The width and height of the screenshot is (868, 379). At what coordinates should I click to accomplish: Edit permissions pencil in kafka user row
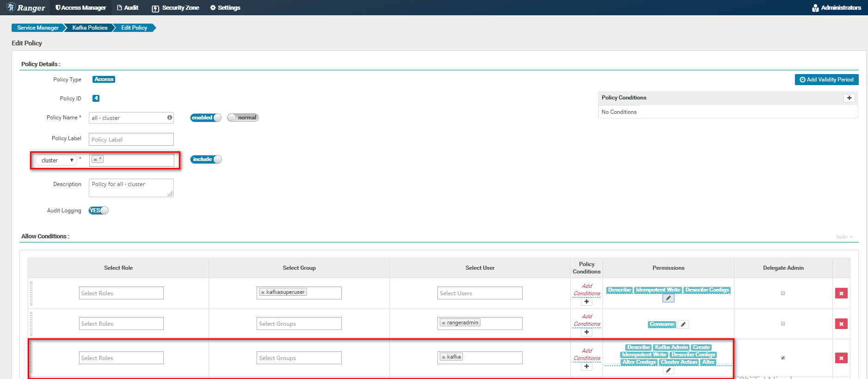click(668, 370)
